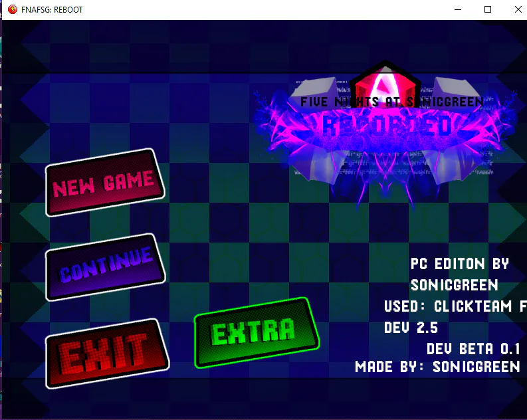Minimize the FNAFSG: REBOOT window
Screen dimensions: 527x420
click(x=458, y=9)
